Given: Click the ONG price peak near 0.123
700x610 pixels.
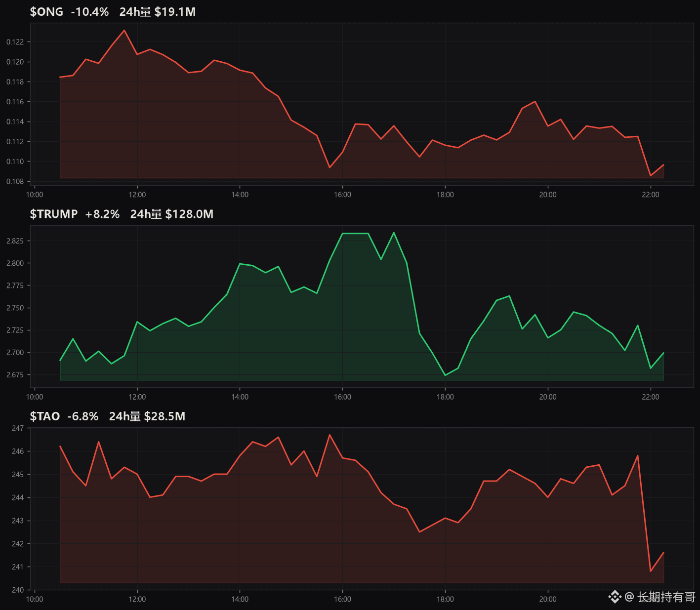Looking at the screenshot, I should pos(124,30).
